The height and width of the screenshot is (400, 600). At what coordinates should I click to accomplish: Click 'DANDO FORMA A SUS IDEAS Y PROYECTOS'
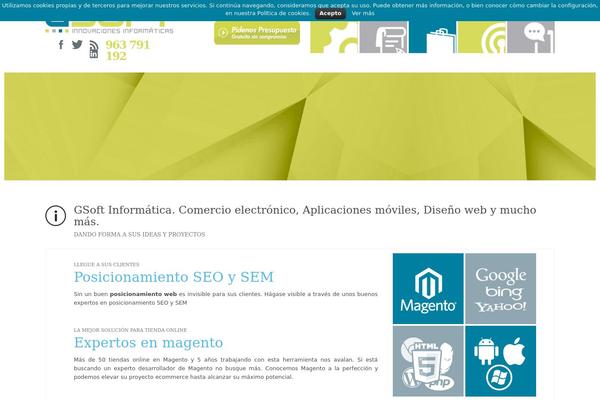pos(139,234)
